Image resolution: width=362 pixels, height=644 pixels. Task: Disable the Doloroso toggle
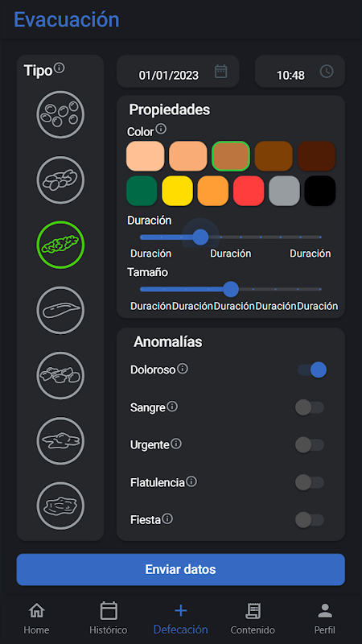point(311,369)
